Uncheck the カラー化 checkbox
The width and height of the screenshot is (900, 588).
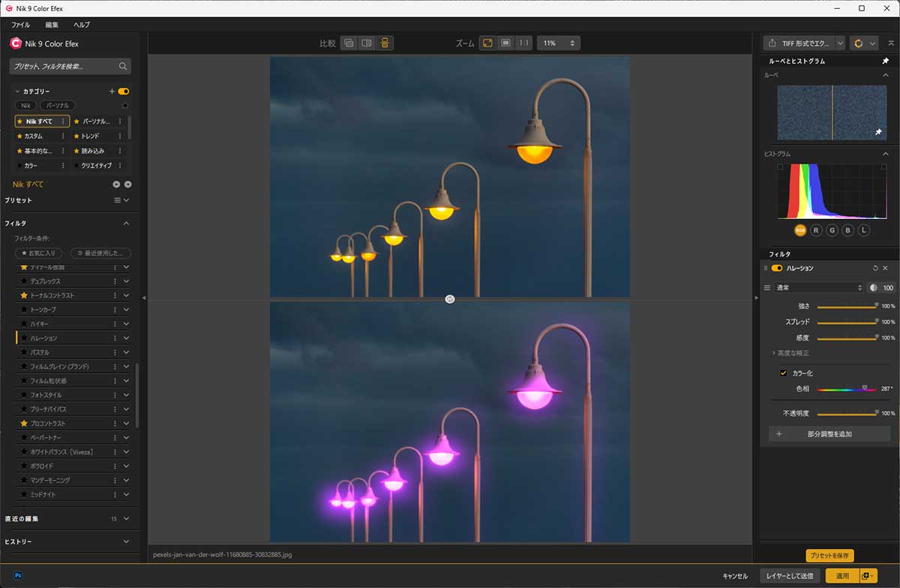point(783,373)
